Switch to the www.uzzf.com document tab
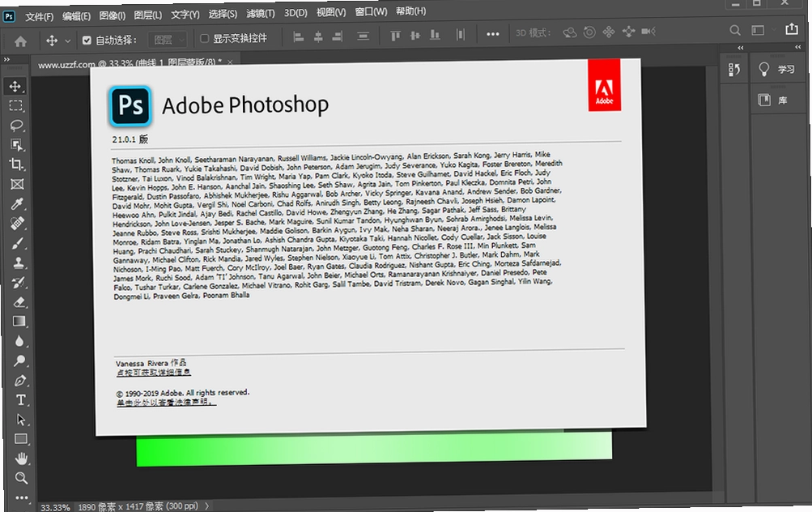This screenshot has height=512, width=812. [x=130, y=63]
